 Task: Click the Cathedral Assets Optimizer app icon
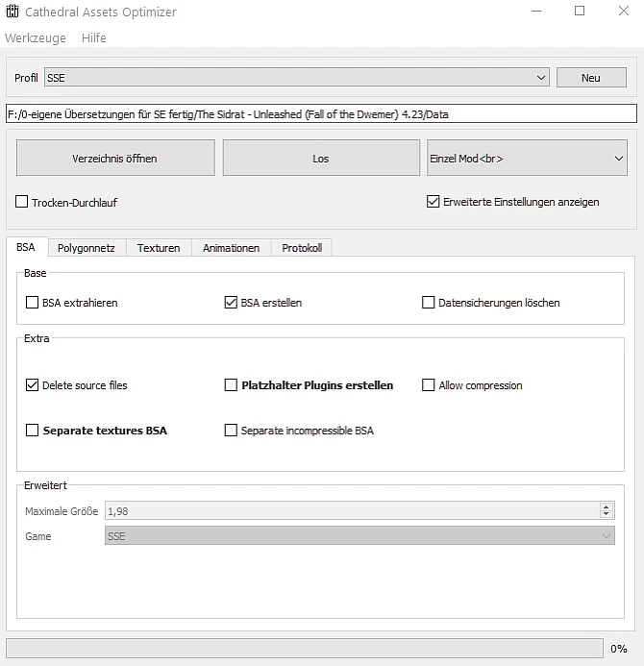click(x=13, y=12)
